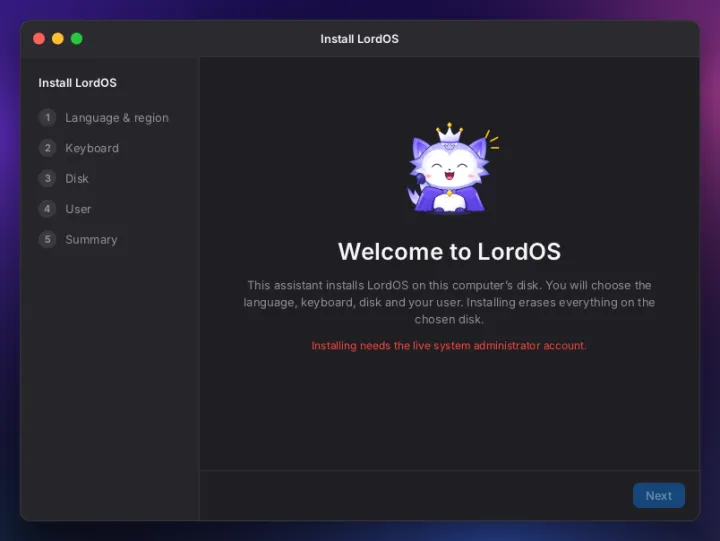Image resolution: width=720 pixels, height=541 pixels.
Task: Click the red administrator account warning
Action: point(449,345)
